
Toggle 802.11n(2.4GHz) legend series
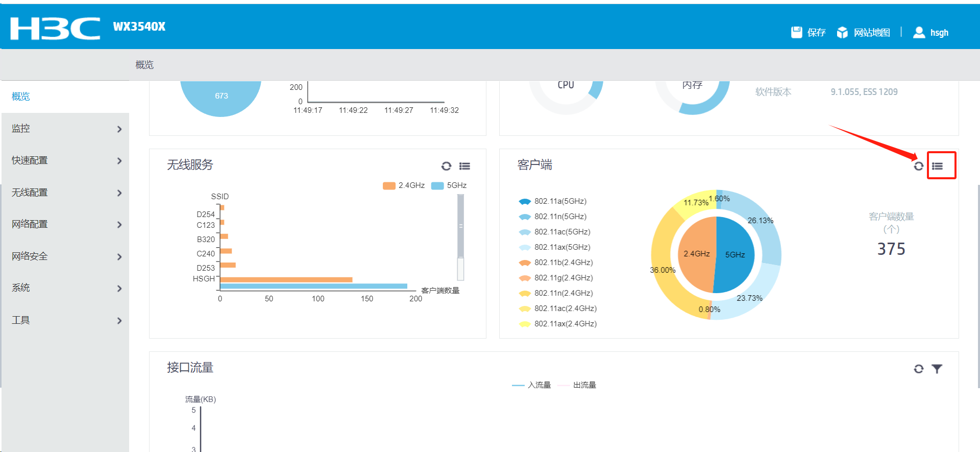(556, 293)
